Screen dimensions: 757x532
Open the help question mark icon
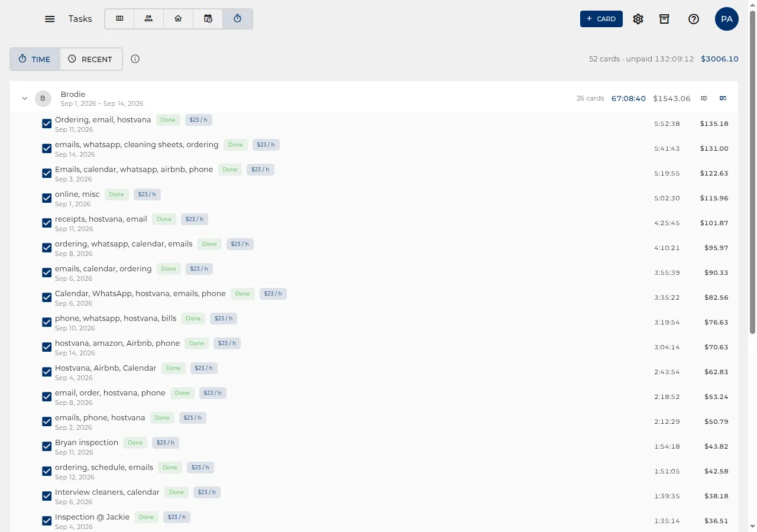coord(694,19)
